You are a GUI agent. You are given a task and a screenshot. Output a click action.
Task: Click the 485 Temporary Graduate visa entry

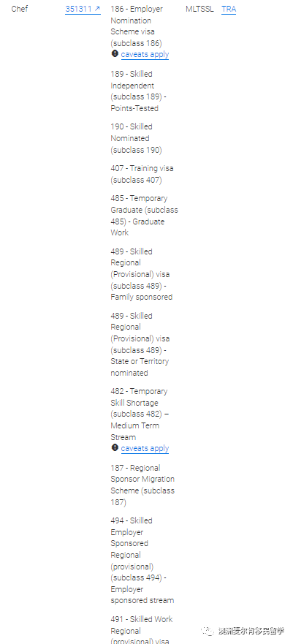point(144,215)
